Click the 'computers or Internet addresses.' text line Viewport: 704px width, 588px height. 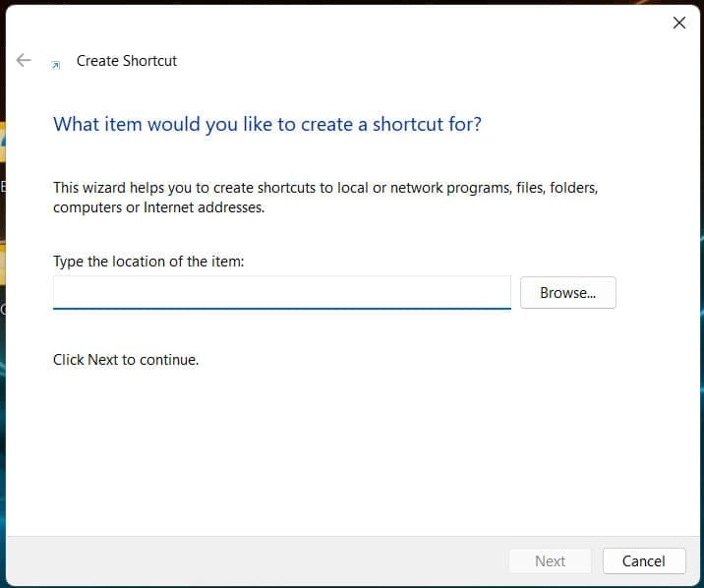[158, 207]
